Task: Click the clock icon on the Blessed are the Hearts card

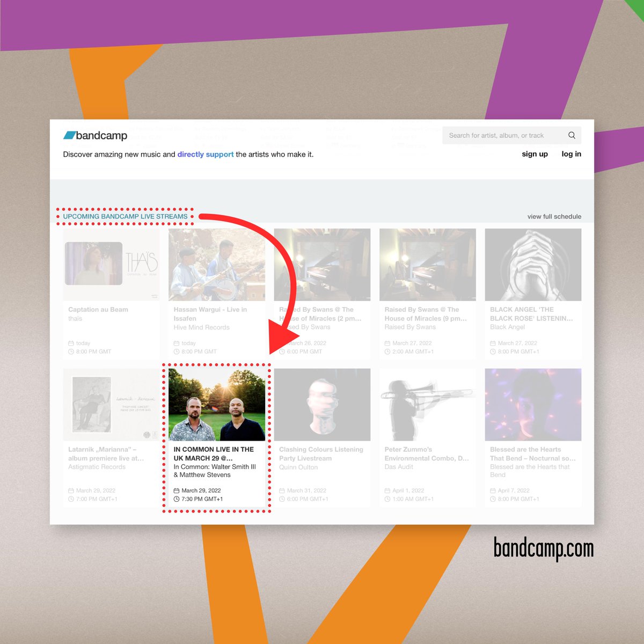Action: click(x=493, y=499)
